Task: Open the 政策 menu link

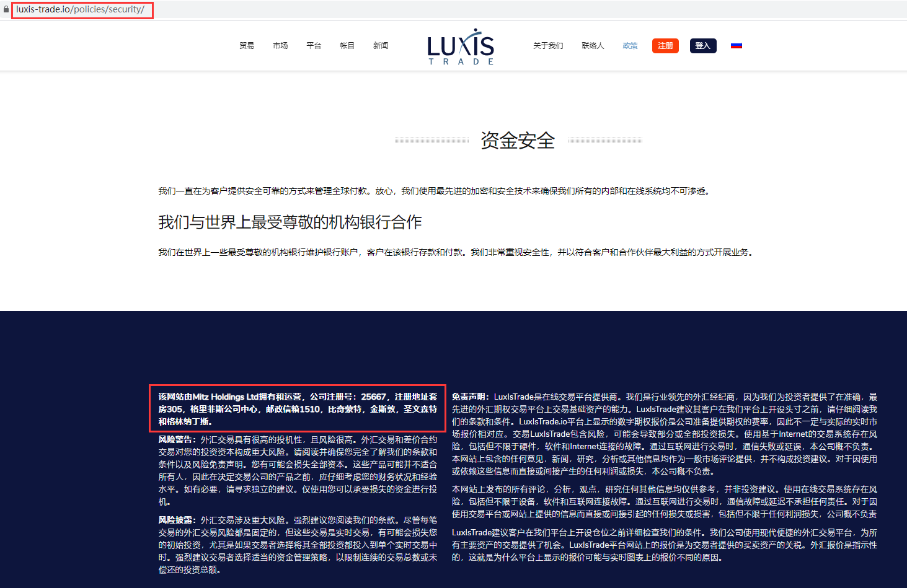Action: [630, 46]
